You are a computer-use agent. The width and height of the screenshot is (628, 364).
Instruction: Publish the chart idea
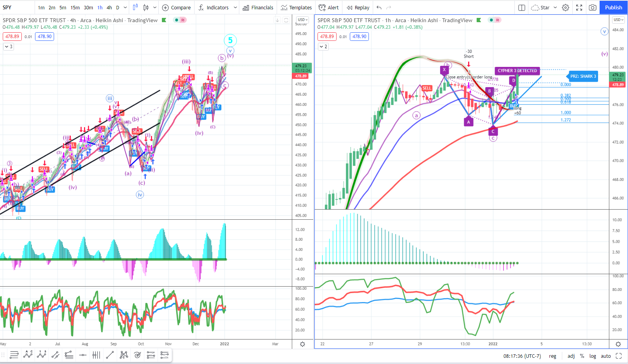point(614,7)
